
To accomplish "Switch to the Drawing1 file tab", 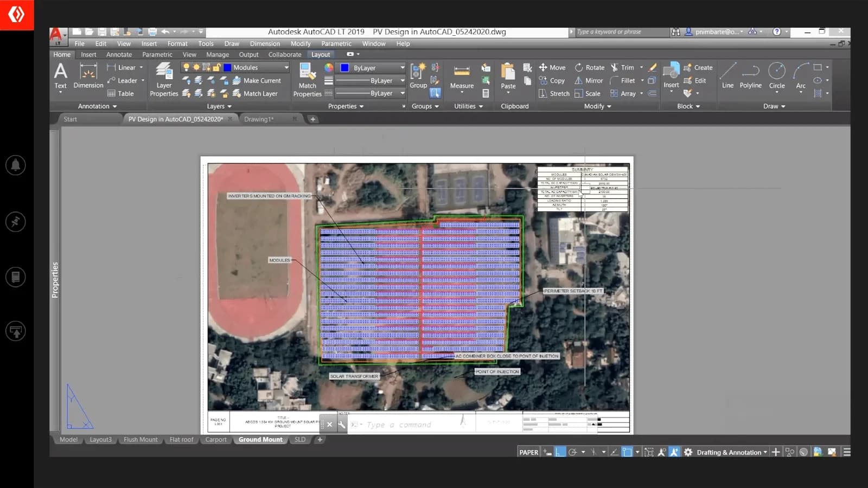I will pos(259,119).
